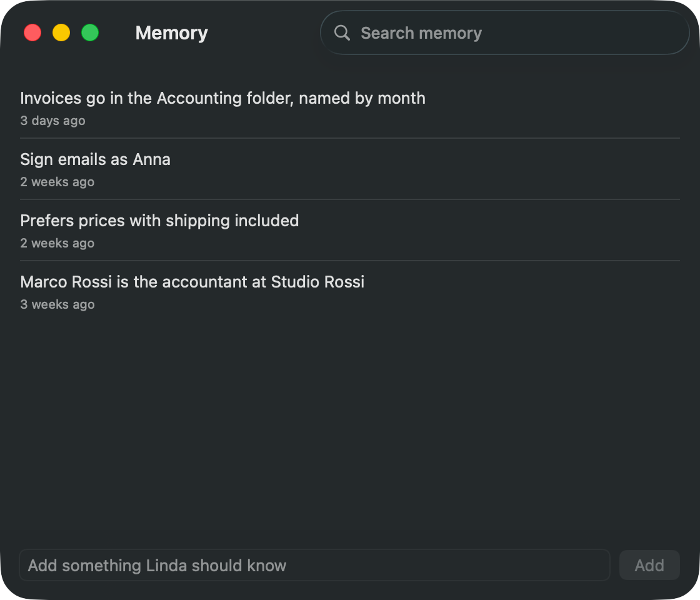This screenshot has height=600, width=700.
Task: Click the magnifying glass search icon
Action: 342,32
